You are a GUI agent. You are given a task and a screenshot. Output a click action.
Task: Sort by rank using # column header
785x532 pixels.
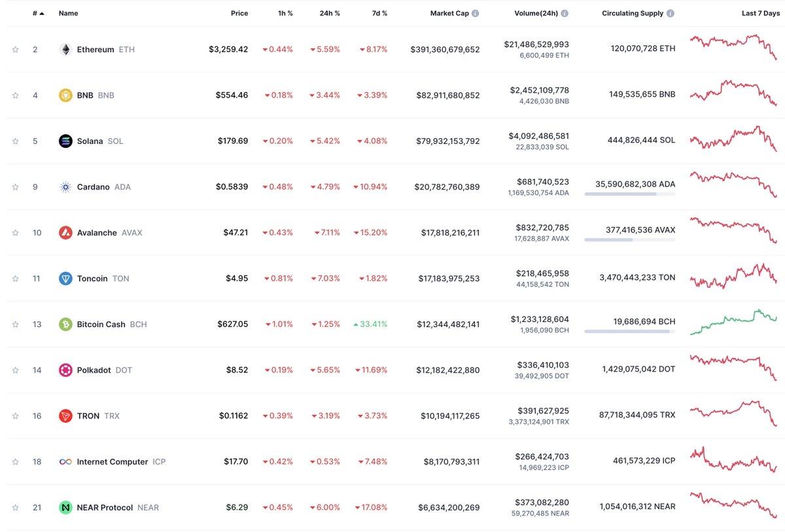click(x=39, y=13)
